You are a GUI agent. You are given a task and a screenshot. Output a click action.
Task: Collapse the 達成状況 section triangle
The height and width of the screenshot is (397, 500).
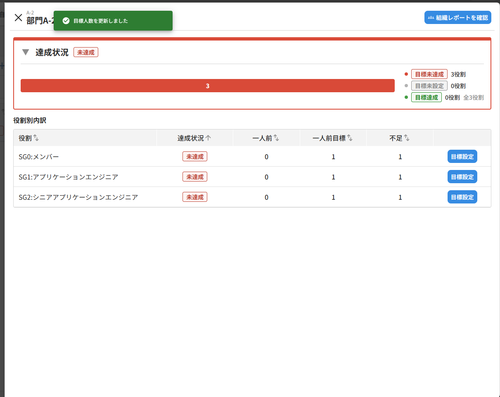click(26, 52)
